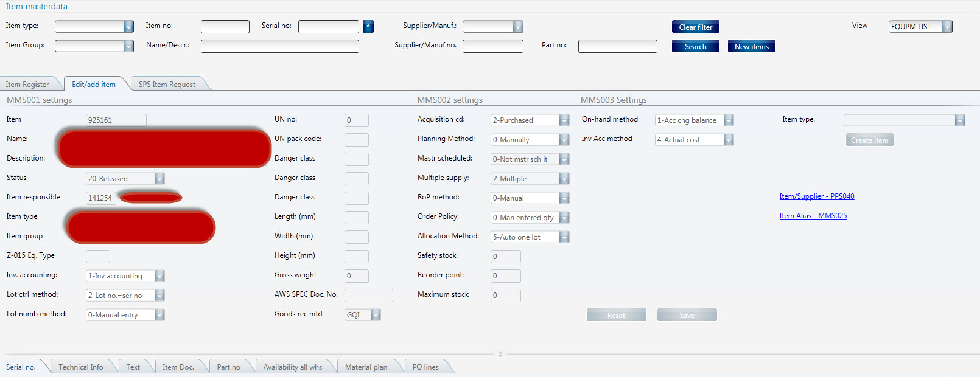Open the Acquisition cd dropdown
Image resolution: width=980 pixels, height=377 pixels.
click(564, 120)
